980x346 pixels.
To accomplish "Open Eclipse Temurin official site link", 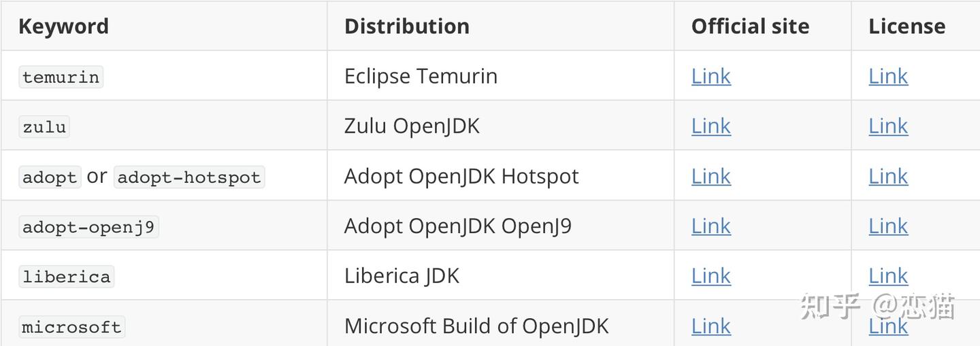I will [x=710, y=76].
